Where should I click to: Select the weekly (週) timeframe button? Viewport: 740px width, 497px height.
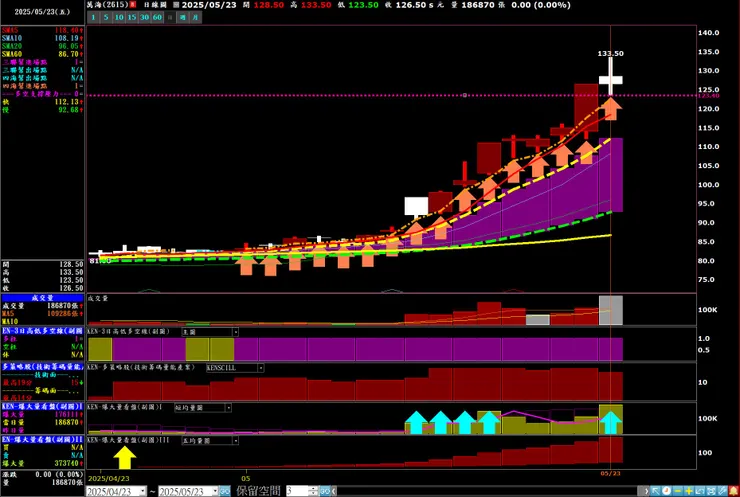[x=183, y=17]
